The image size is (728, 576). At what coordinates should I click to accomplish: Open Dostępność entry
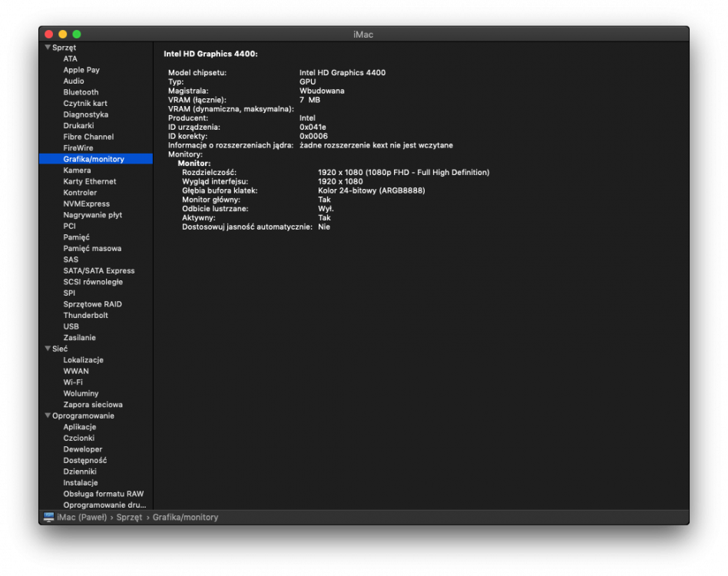click(85, 460)
